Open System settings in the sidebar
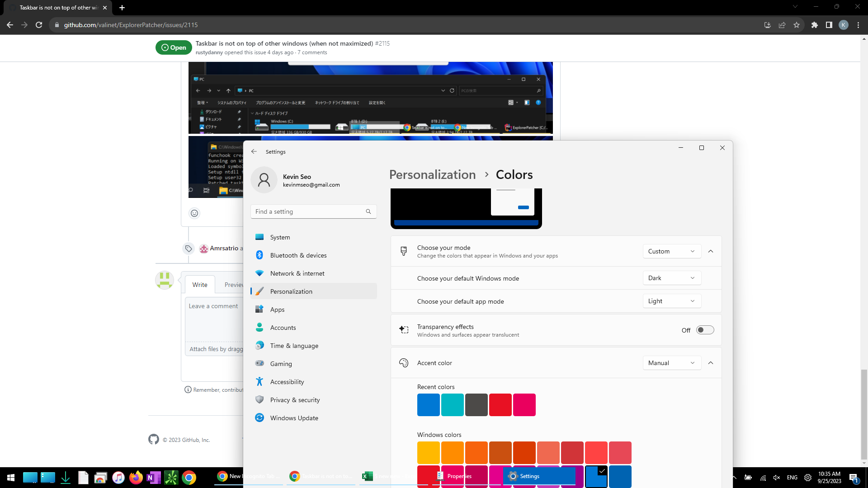 click(280, 237)
